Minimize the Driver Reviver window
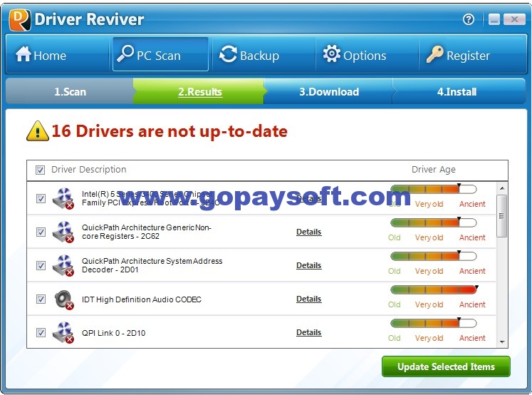This screenshot has width=532, height=395. [494, 19]
